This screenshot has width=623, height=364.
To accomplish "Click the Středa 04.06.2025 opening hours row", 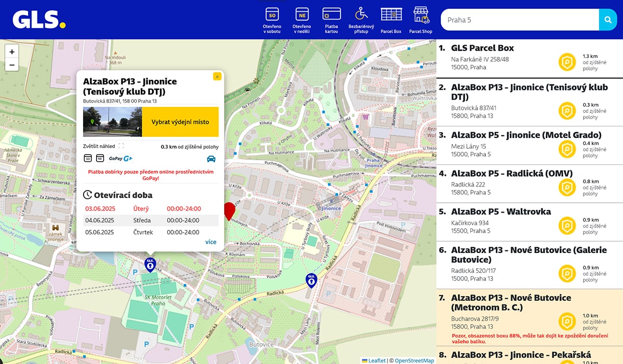I will 151,220.
